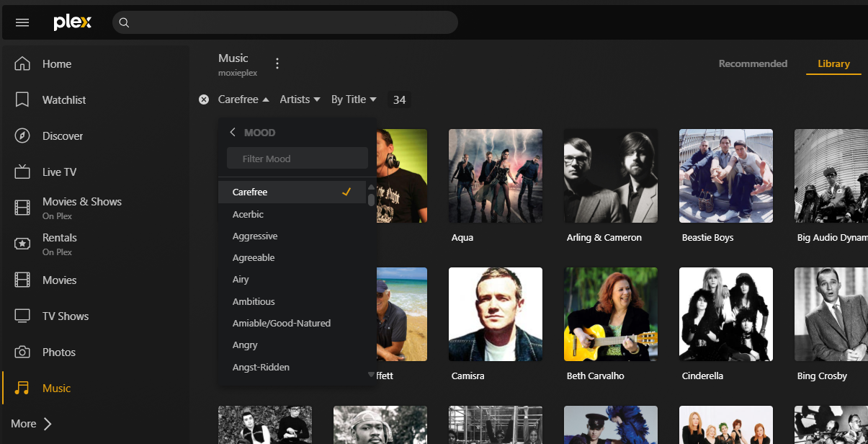Click the Watchlist bookmark icon
Screen dimensions: 868x444
(x=22, y=99)
